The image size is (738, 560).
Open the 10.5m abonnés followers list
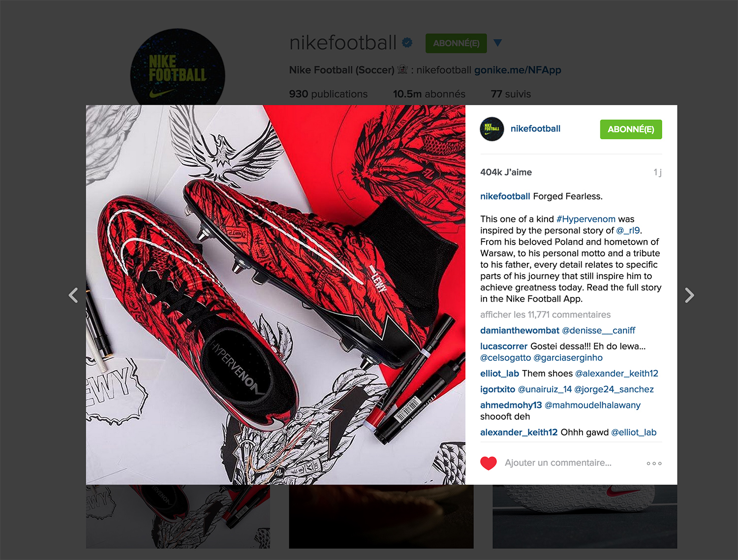tap(429, 94)
